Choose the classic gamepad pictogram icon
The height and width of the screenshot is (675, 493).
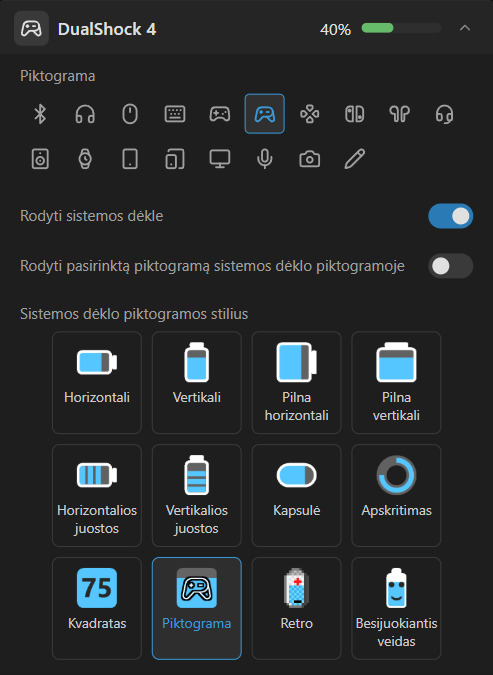[x=220, y=114]
